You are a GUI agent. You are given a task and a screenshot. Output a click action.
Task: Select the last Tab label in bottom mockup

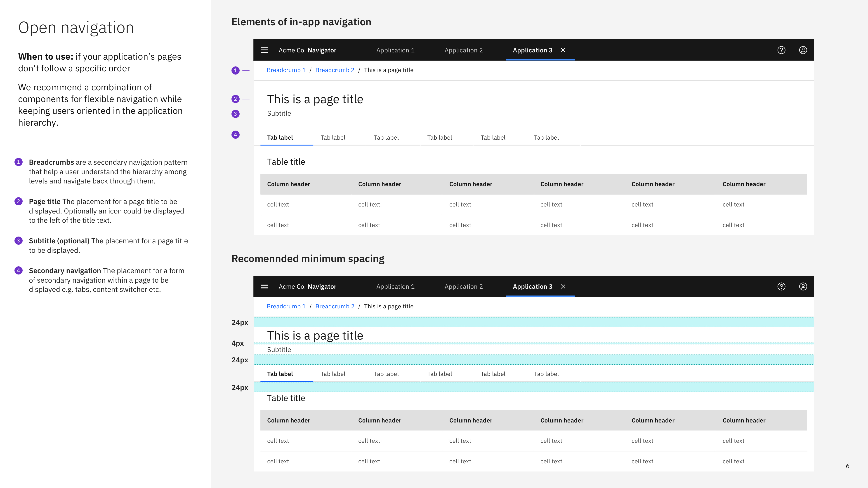[x=546, y=374]
